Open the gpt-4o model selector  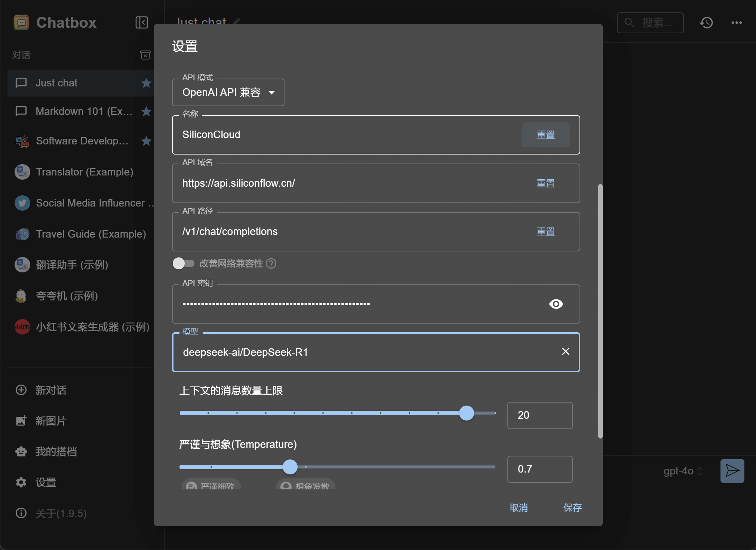tap(683, 471)
